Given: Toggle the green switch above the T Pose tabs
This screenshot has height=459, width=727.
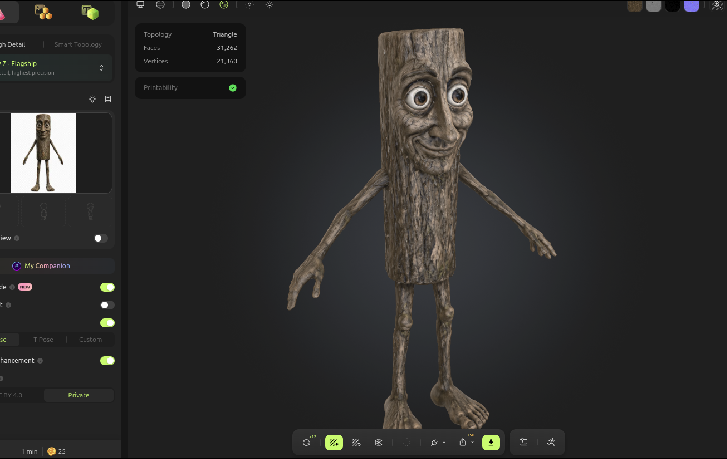Looking at the screenshot, I should 108,323.
